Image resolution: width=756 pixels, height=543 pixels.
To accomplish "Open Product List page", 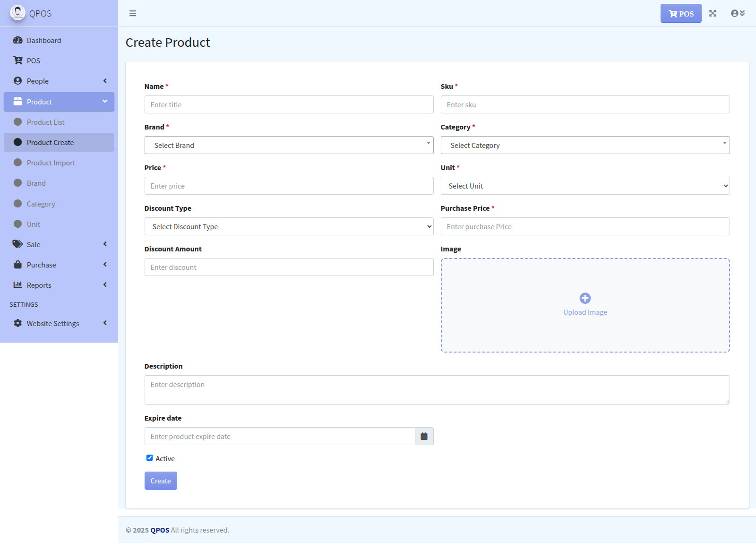I will (59, 122).
